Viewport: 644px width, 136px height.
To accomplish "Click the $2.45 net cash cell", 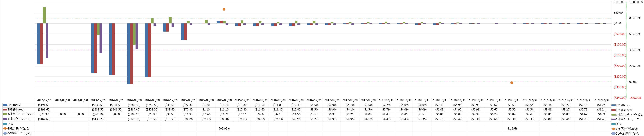I will pyautogui.click(x=530, y=114).
